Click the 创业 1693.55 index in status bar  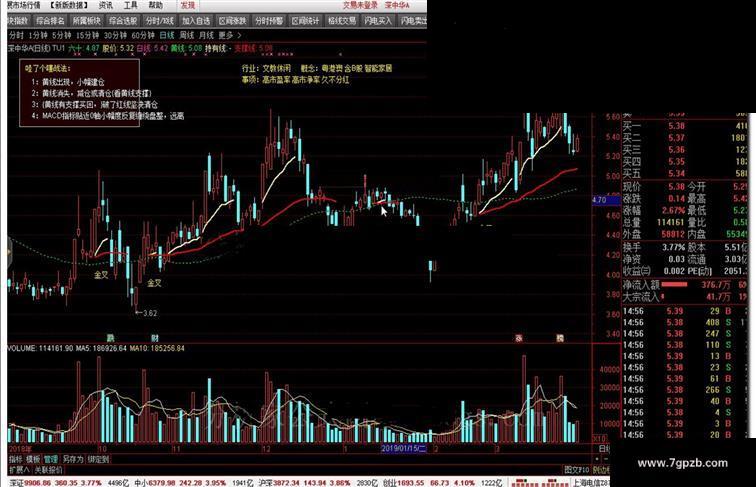coord(430,483)
